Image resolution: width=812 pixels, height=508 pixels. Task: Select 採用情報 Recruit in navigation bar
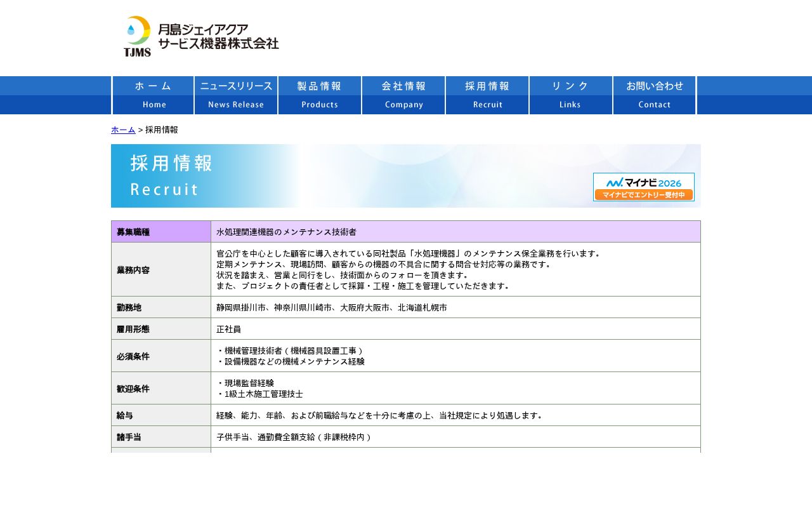click(x=487, y=95)
